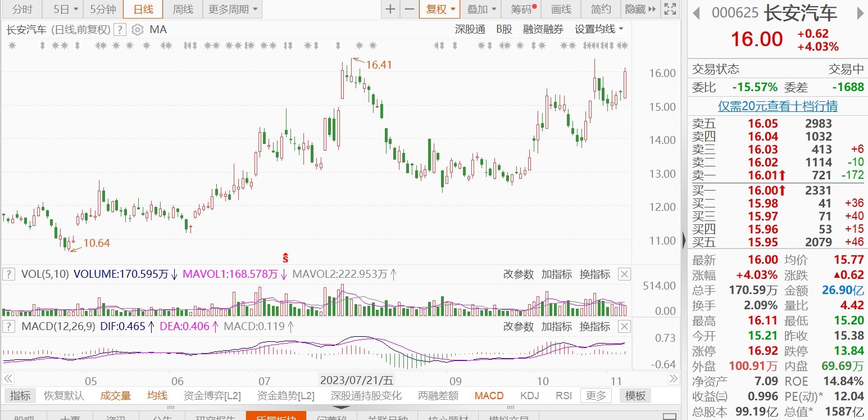Open 设置均线 dropdown

599,30
